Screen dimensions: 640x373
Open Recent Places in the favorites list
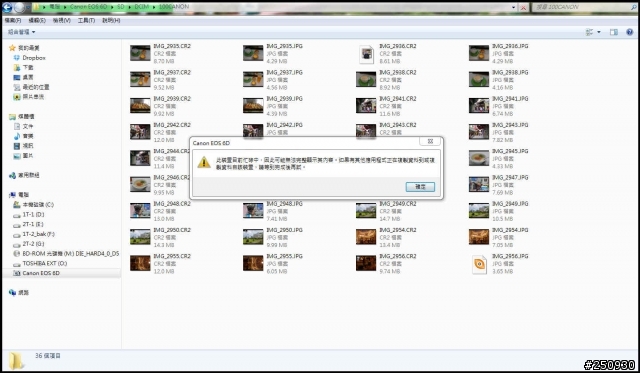(x=36, y=87)
